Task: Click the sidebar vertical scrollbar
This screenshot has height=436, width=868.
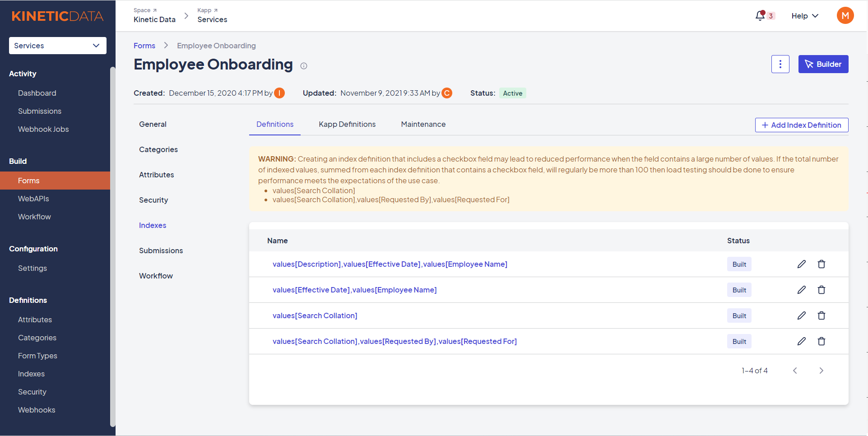Action: [113, 246]
